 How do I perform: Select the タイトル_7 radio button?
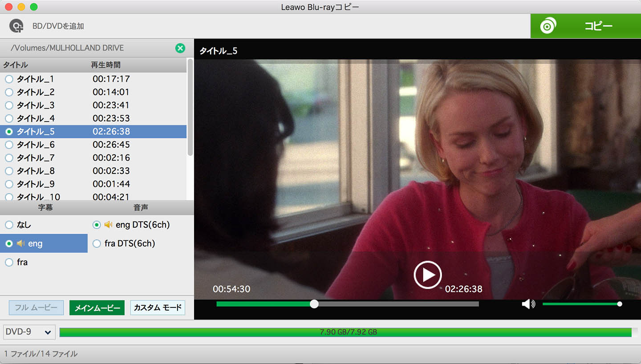9,158
